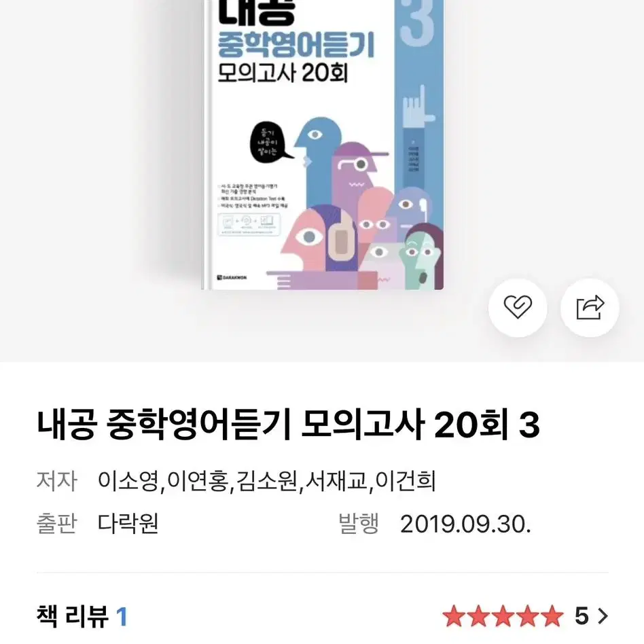
Task: Tap the large number 3 on cover
Action: click(416, 22)
